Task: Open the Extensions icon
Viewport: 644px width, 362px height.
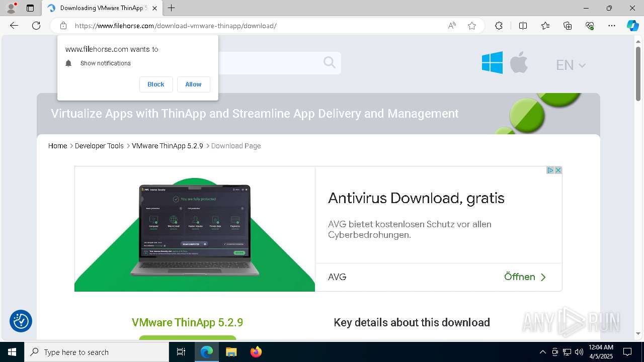Action: [x=499, y=26]
